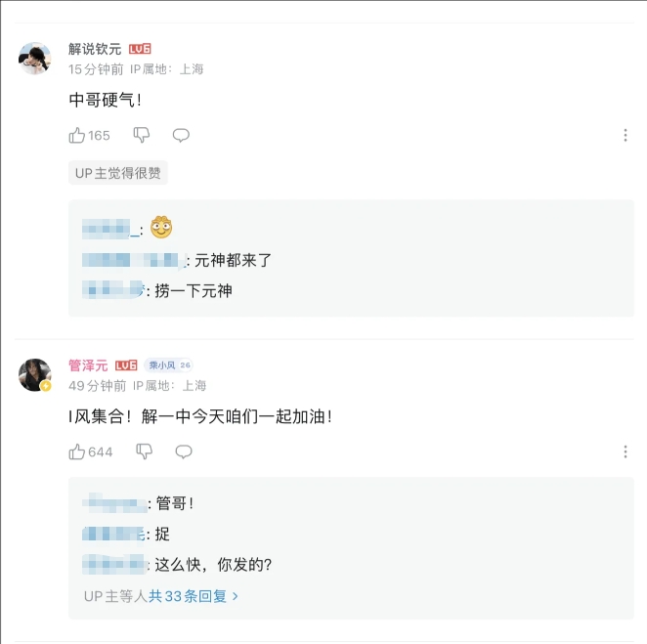
Task: Dislike the "中哥硬气!" comment
Action: (141, 135)
